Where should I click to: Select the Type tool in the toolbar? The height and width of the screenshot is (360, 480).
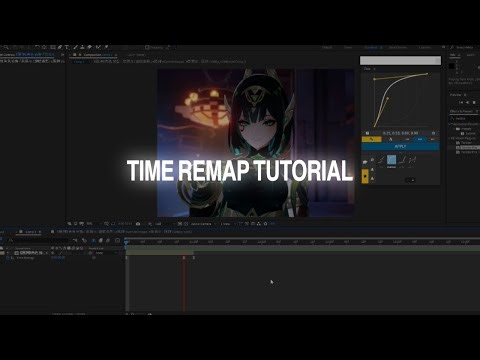[67, 47]
